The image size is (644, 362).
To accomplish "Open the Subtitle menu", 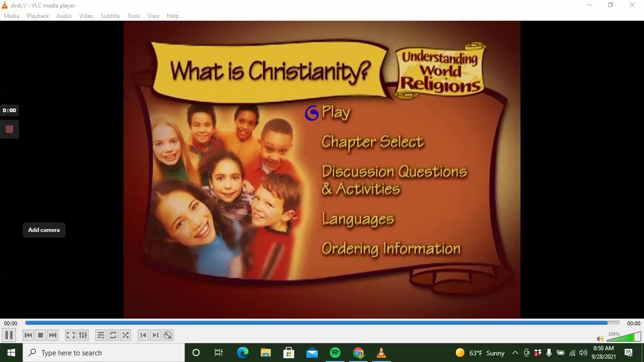I will tap(110, 16).
